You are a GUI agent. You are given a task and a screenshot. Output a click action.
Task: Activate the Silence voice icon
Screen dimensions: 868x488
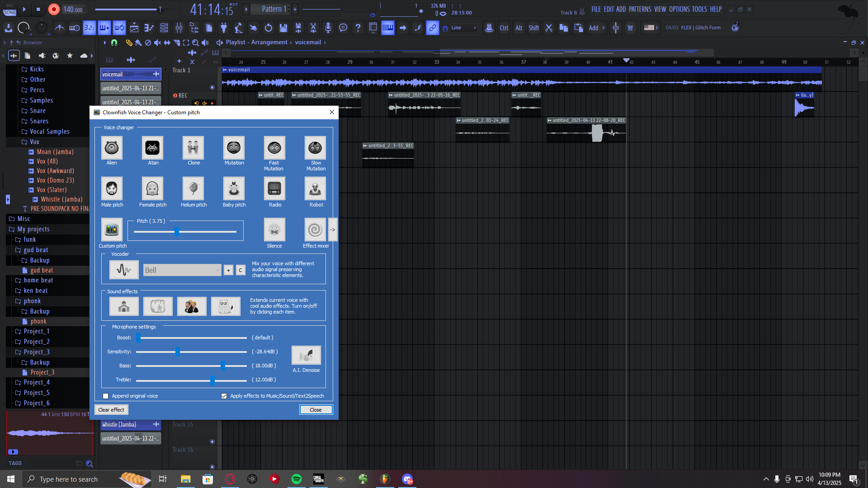pyautogui.click(x=274, y=230)
